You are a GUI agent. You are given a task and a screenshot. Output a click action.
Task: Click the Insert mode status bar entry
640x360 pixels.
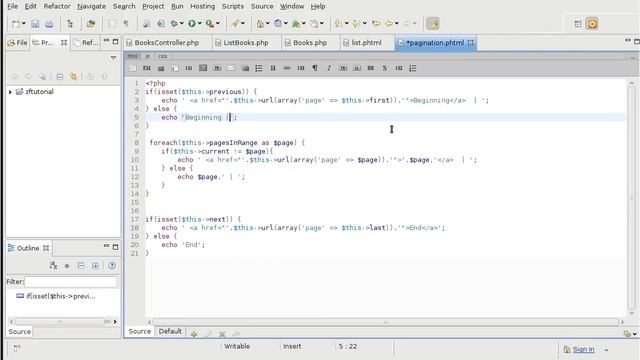(x=292, y=347)
